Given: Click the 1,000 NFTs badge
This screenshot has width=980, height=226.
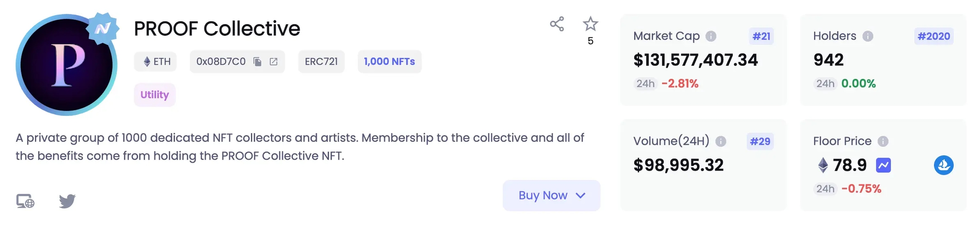Looking at the screenshot, I should click(389, 62).
